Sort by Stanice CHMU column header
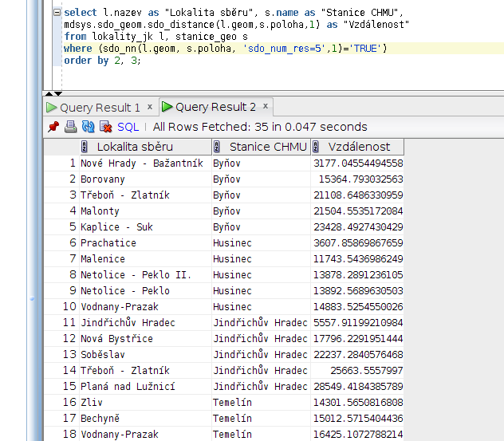Image resolution: width=504 pixels, height=441 pixels. point(261,147)
